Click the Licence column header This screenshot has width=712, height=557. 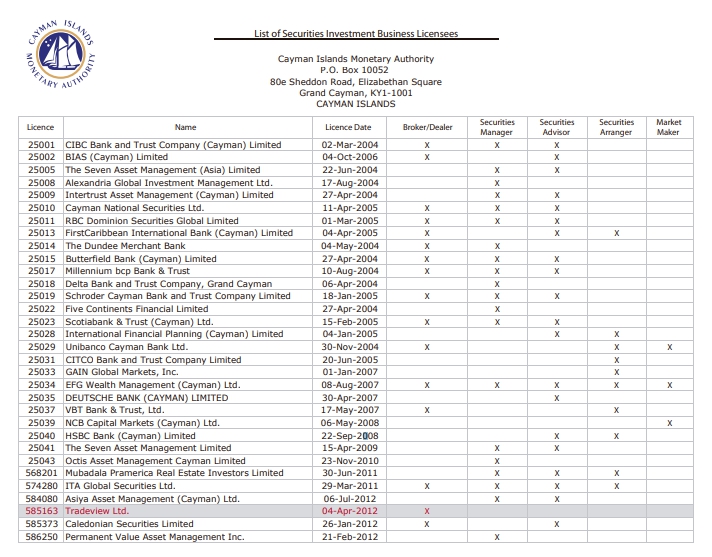coord(40,127)
